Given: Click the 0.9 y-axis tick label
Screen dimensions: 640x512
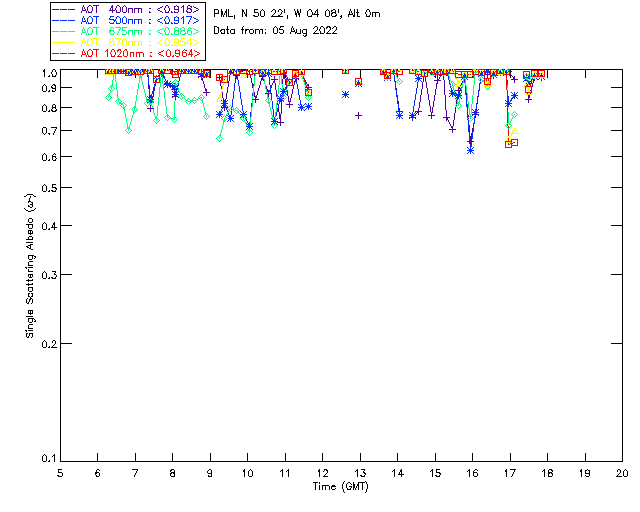Looking at the screenshot, I should tap(49, 88).
